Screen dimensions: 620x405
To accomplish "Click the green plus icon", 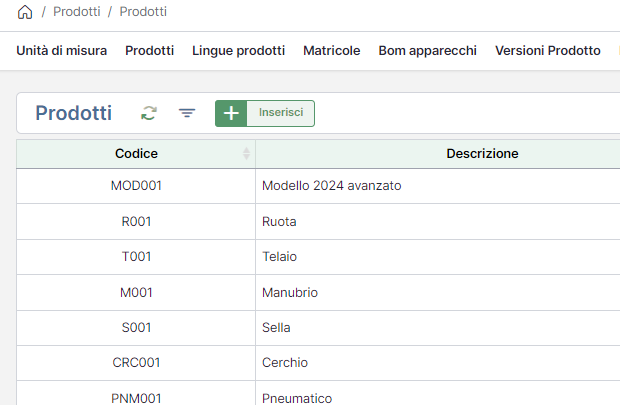I will 231,113.
